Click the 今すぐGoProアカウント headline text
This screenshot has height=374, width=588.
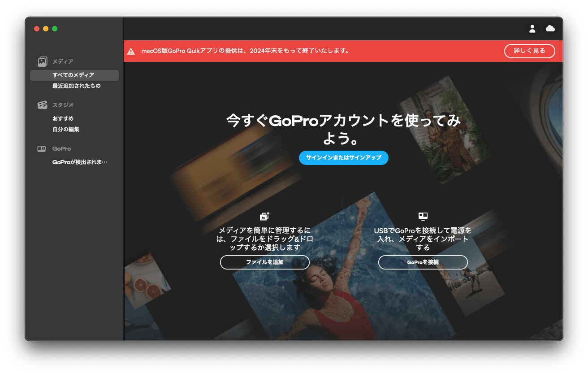pyautogui.click(x=344, y=130)
